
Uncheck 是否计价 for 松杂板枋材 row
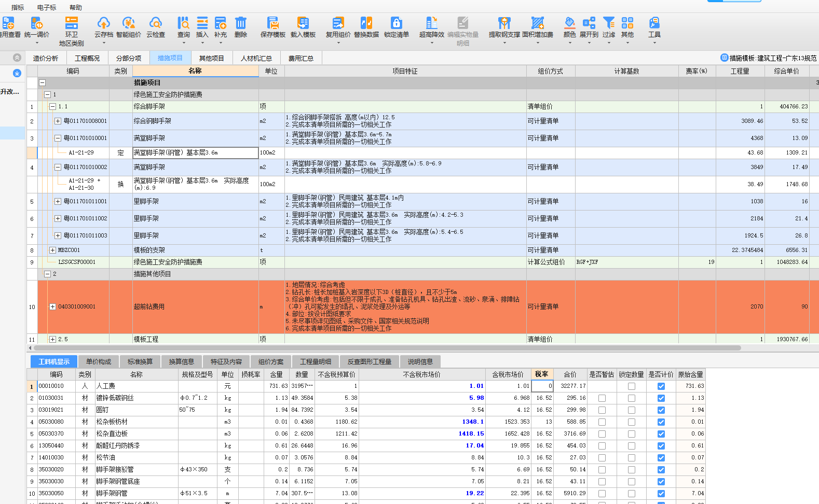[x=661, y=422]
